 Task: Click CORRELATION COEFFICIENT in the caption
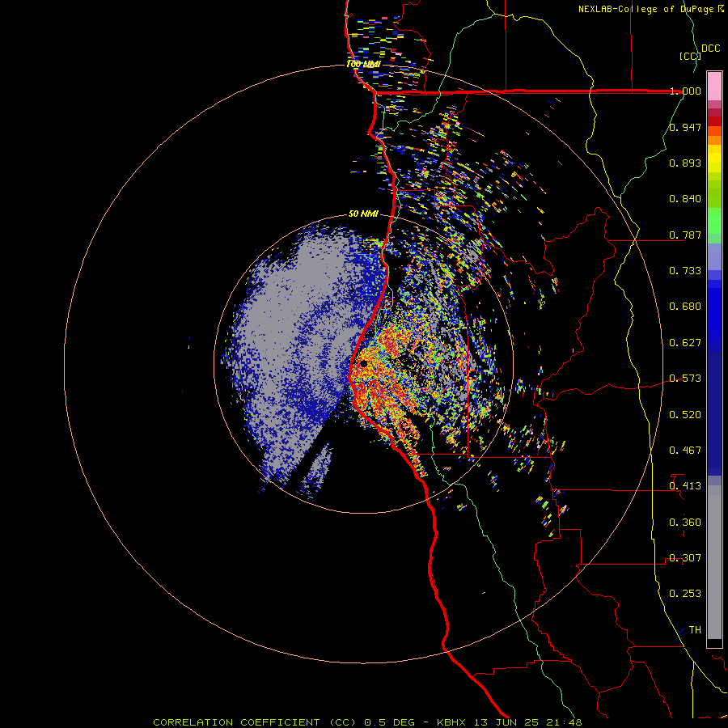coord(236,722)
